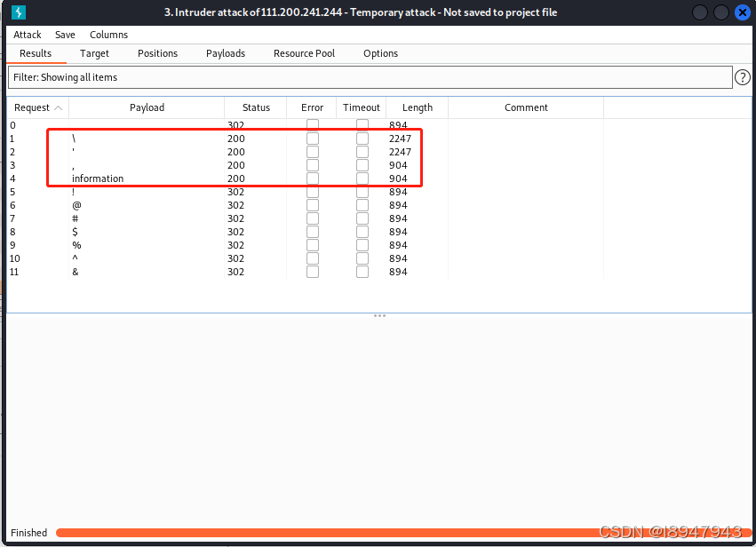Open the Attack menu
The height and width of the screenshot is (547, 756).
[x=27, y=35]
